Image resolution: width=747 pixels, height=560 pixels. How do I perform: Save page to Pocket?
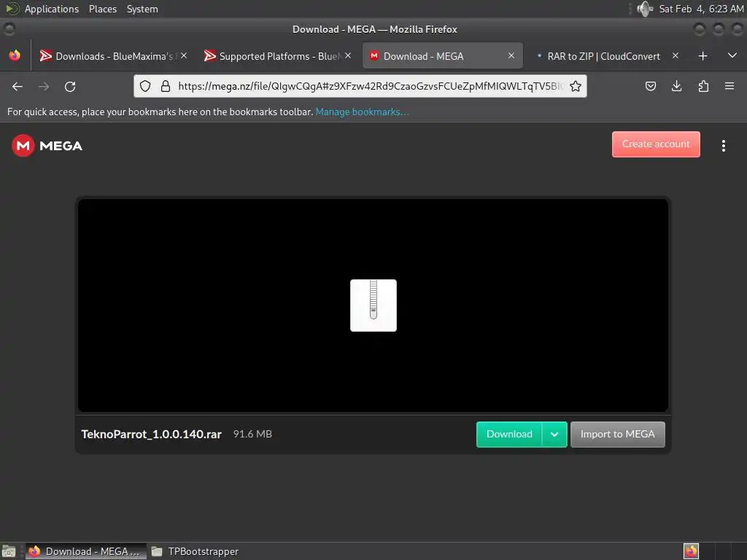(650, 86)
